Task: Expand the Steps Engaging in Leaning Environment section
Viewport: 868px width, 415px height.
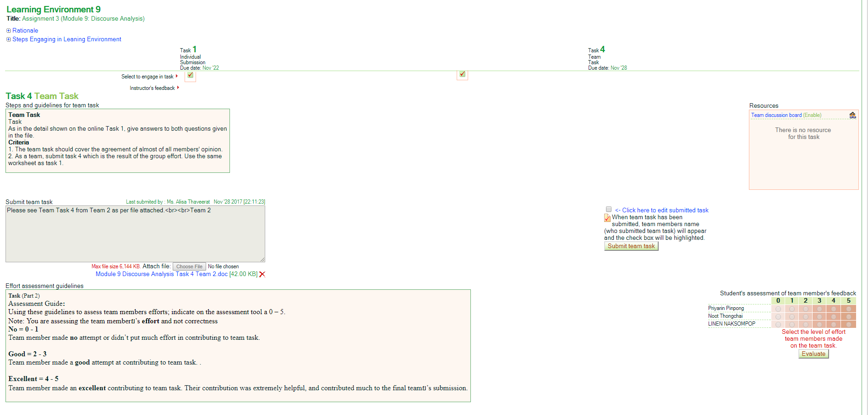Action: pos(66,39)
